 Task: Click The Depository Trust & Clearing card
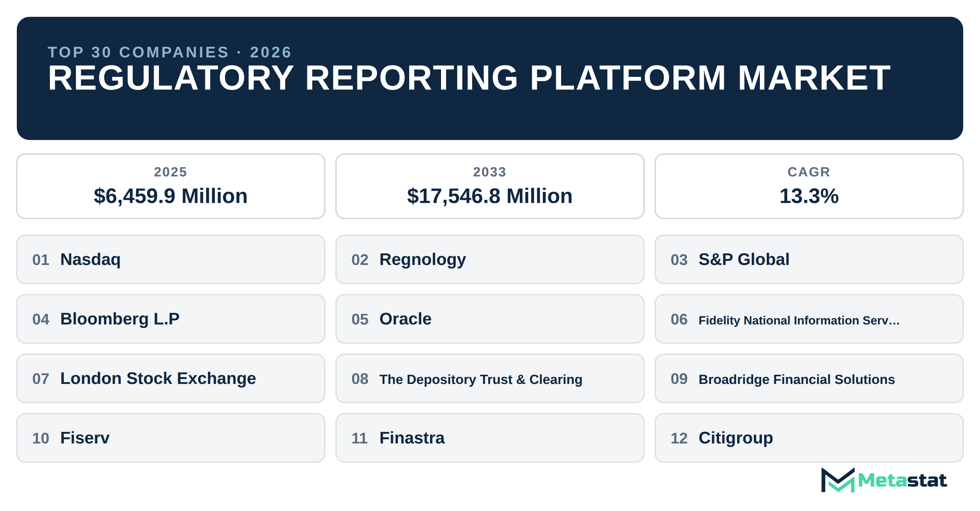(x=490, y=378)
